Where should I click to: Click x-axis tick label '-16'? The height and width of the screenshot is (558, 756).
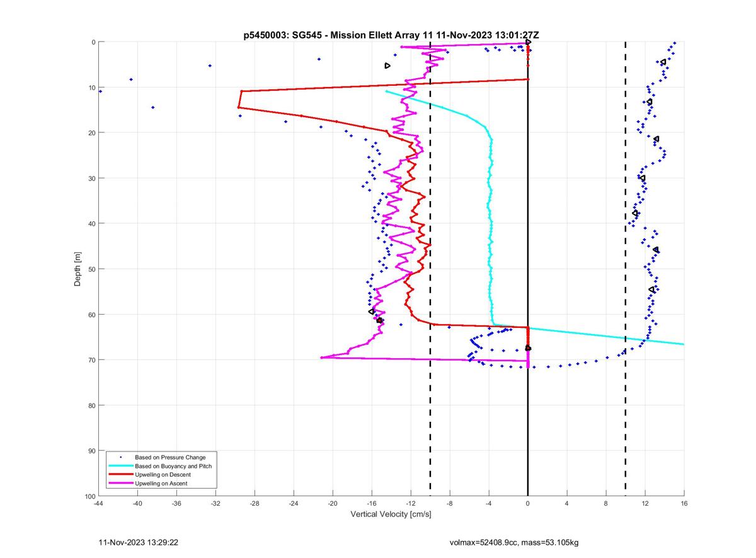pyautogui.click(x=372, y=503)
